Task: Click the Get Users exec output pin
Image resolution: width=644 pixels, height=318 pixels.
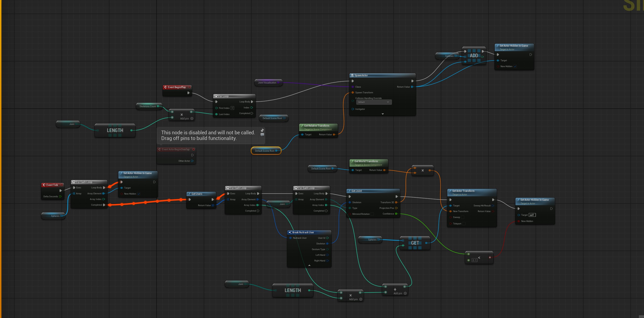Action: tap(213, 199)
